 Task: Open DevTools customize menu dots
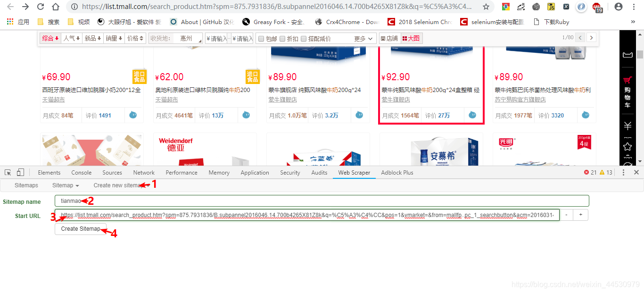624,172
